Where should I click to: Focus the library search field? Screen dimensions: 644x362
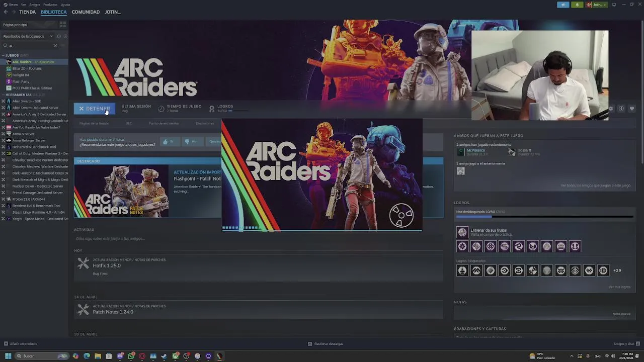click(30, 46)
